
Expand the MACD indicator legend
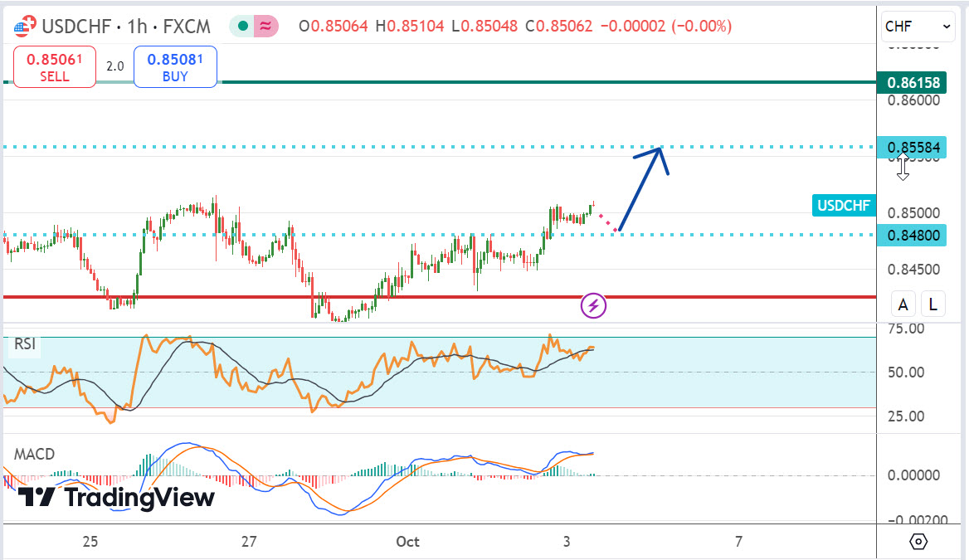click(x=35, y=455)
